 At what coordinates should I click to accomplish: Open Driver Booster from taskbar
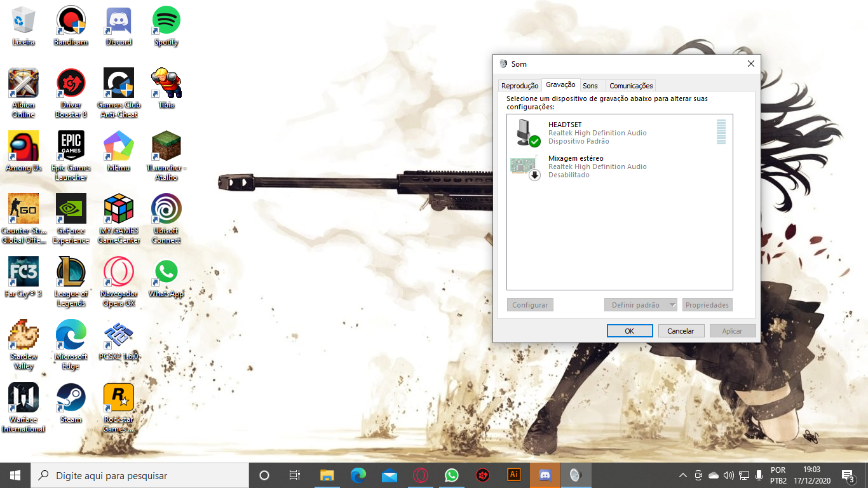point(482,475)
